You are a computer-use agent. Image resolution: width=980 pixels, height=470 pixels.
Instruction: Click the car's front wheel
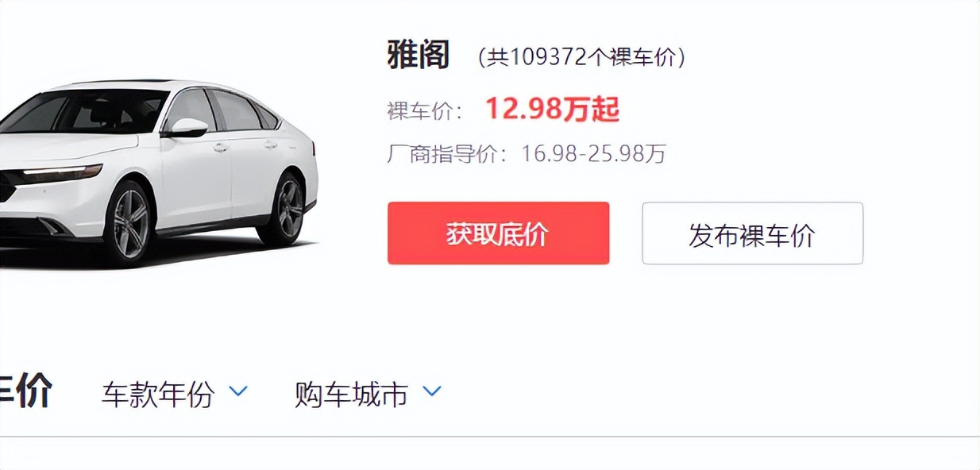[x=129, y=222]
